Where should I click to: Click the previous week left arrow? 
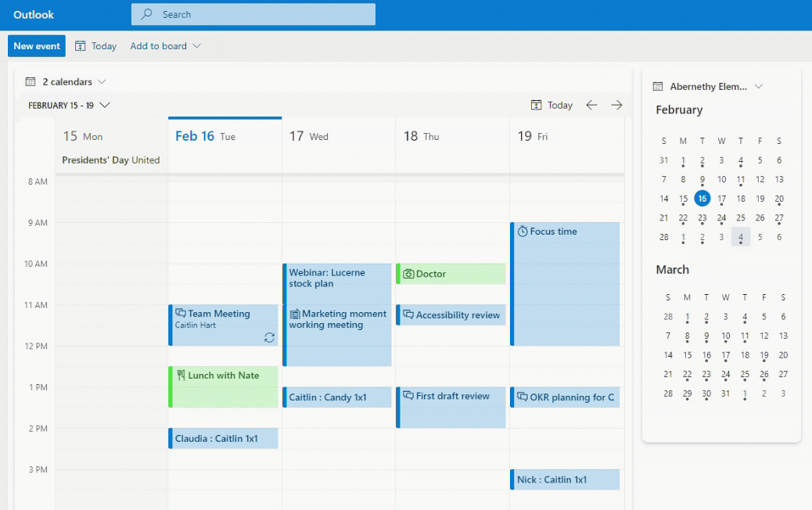coord(591,105)
